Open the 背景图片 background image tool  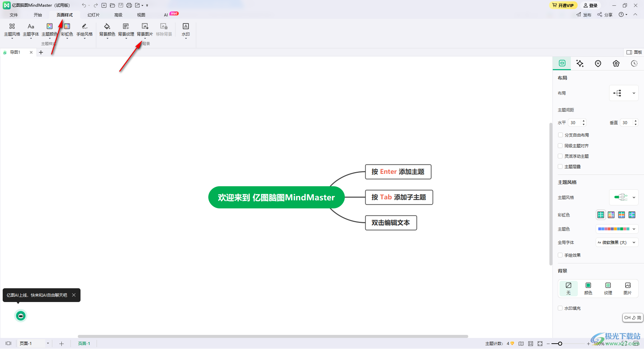(145, 30)
